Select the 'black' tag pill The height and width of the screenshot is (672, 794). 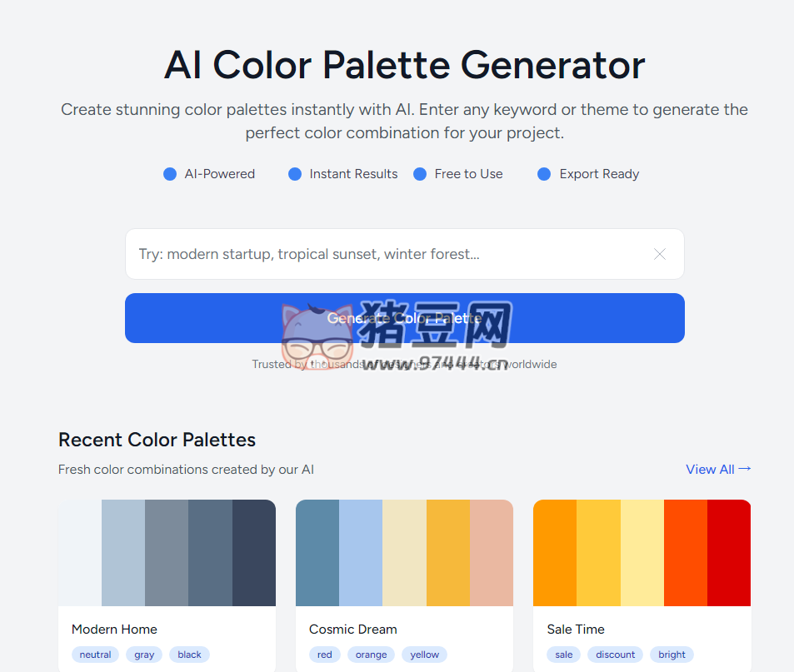189,655
